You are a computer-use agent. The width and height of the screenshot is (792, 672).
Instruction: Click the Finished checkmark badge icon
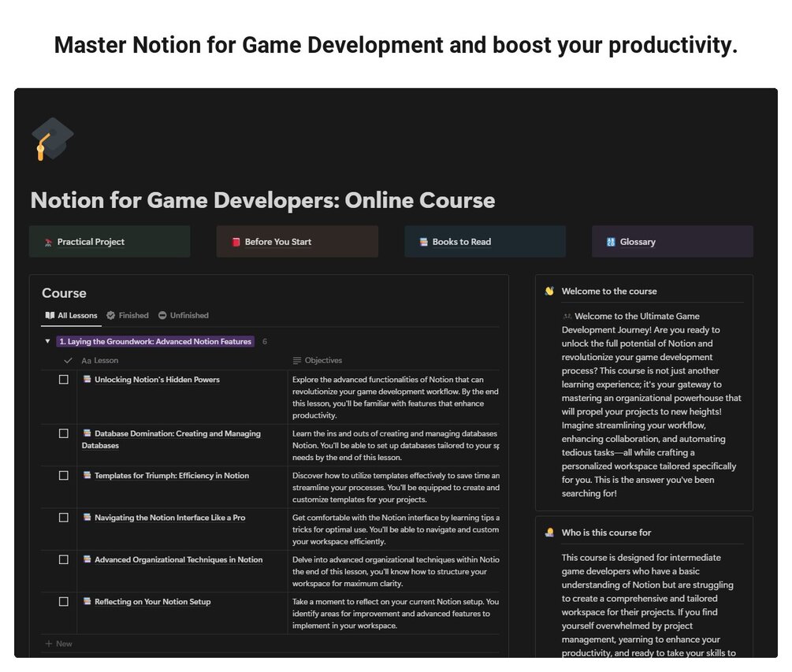(110, 315)
